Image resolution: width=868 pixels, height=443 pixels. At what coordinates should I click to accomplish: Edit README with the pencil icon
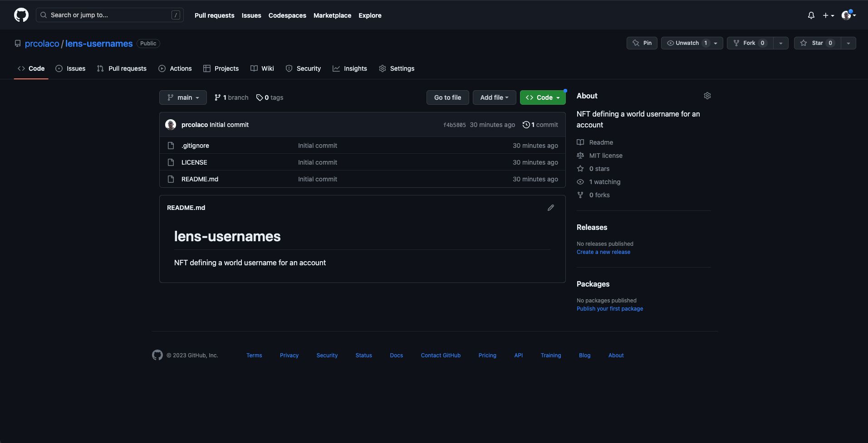tap(551, 208)
